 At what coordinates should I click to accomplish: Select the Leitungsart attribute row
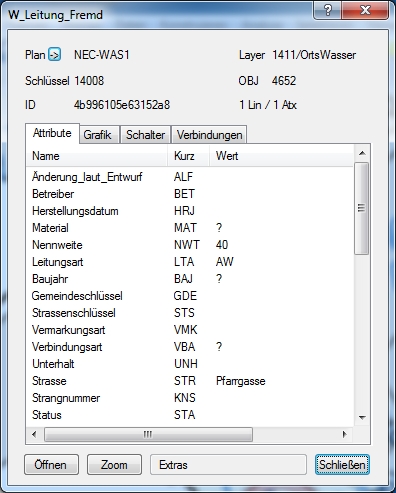coord(189,262)
